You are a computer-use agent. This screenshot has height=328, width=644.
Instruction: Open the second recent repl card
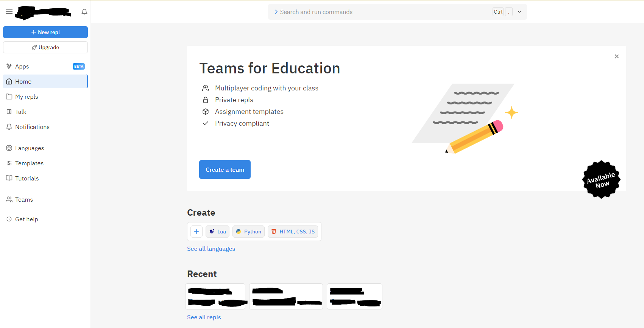(286, 296)
